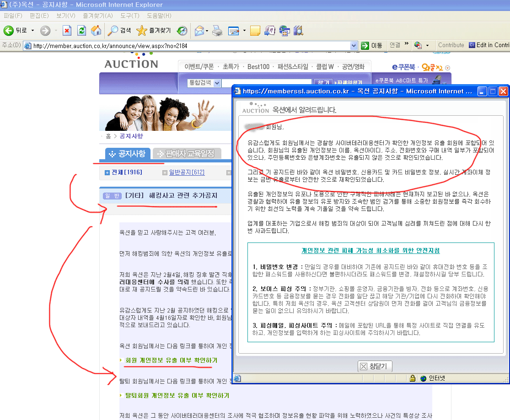Click the AUCTION logo on main page

(131, 61)
